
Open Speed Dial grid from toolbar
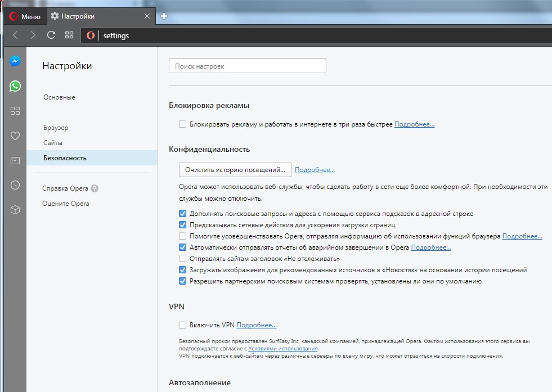pyautogui.click(x=69, y=35)
